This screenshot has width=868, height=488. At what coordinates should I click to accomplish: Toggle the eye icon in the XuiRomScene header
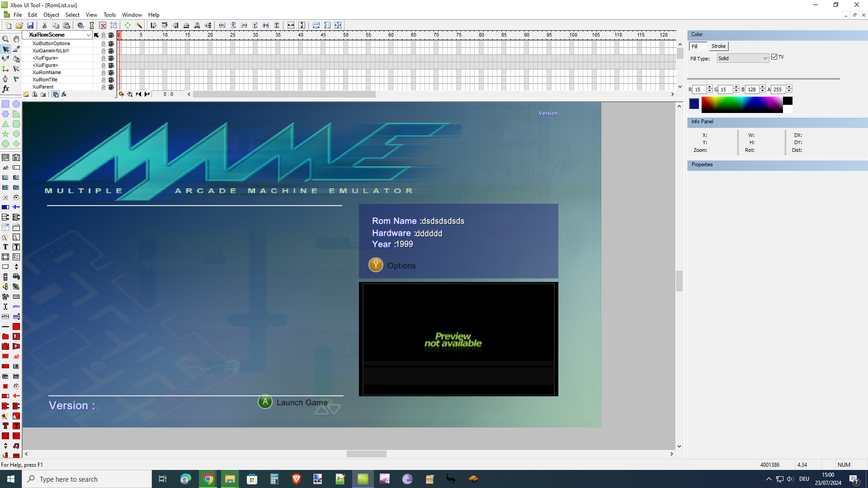click(x=111, y=35)
